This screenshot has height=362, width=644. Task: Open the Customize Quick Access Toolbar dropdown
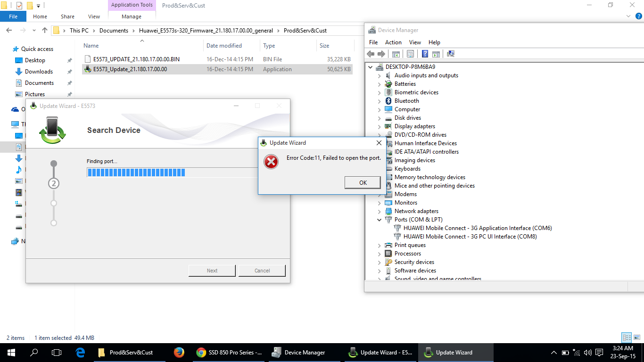tap(38, 6)
